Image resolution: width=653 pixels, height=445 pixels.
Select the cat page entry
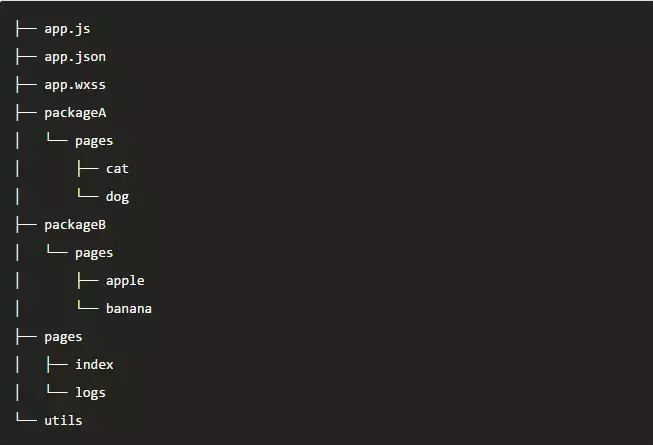click(117, 169)
